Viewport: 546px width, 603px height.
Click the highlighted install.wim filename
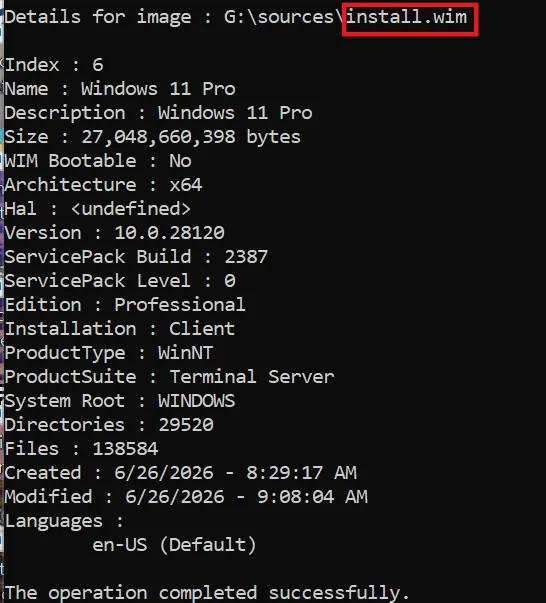coord(406,17)
